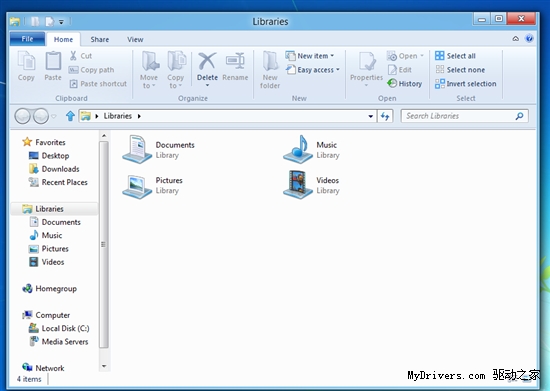Open the Copy to dropdown
The height and width of the screenshot is (391, 550).
[x=176, y=70]
